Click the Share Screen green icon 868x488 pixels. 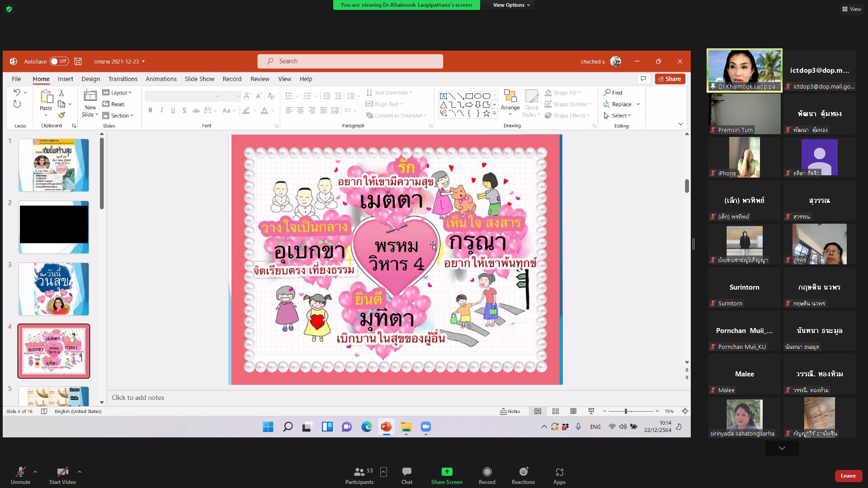446,472
